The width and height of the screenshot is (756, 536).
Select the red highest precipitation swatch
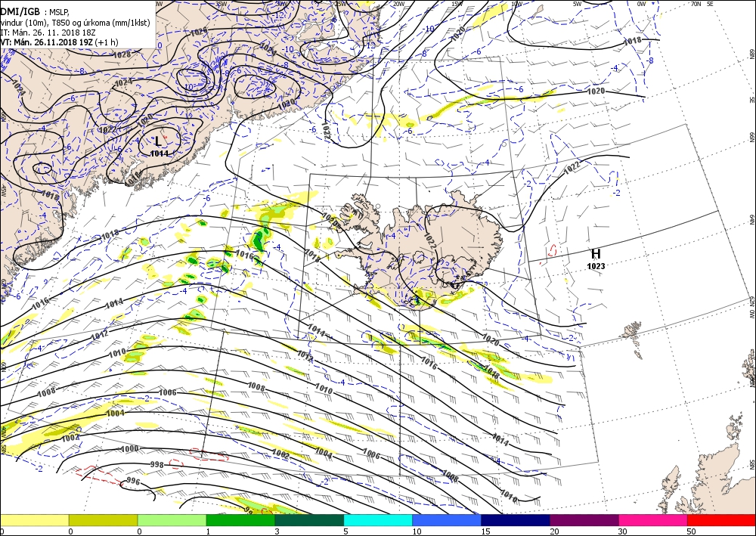pos(721,520)
